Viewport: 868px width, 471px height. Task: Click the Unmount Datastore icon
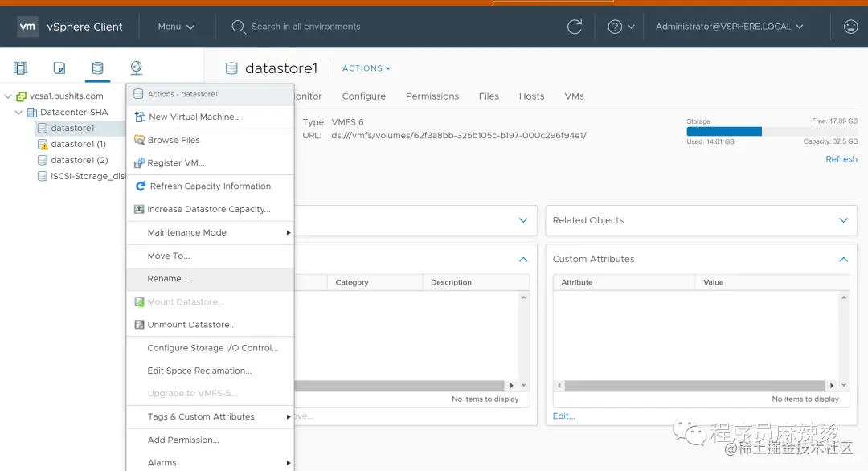click(x=140, y=325)
